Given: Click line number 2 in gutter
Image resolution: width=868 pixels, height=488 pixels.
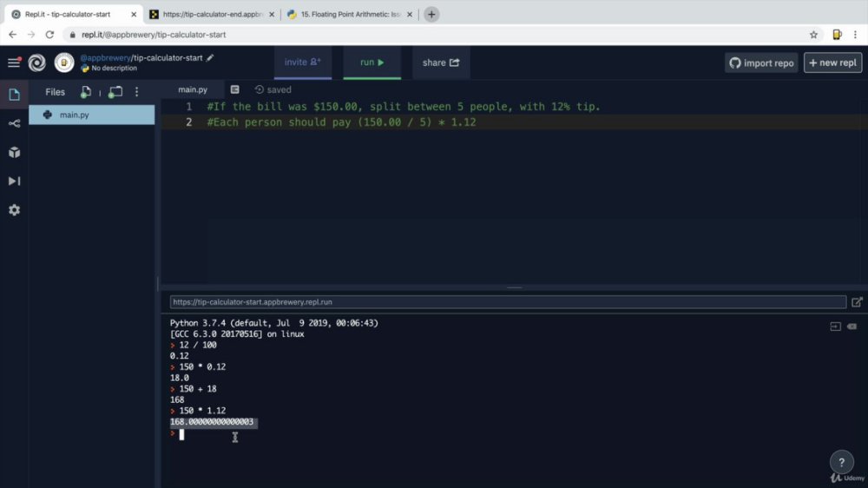Looking at the screenshot, I should point(188,122).
